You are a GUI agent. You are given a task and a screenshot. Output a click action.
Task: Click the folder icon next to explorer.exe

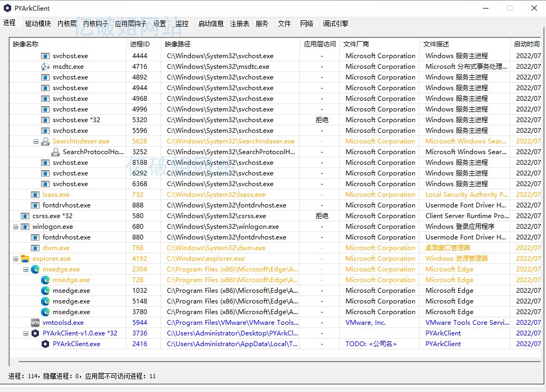(x=26, y=258)
